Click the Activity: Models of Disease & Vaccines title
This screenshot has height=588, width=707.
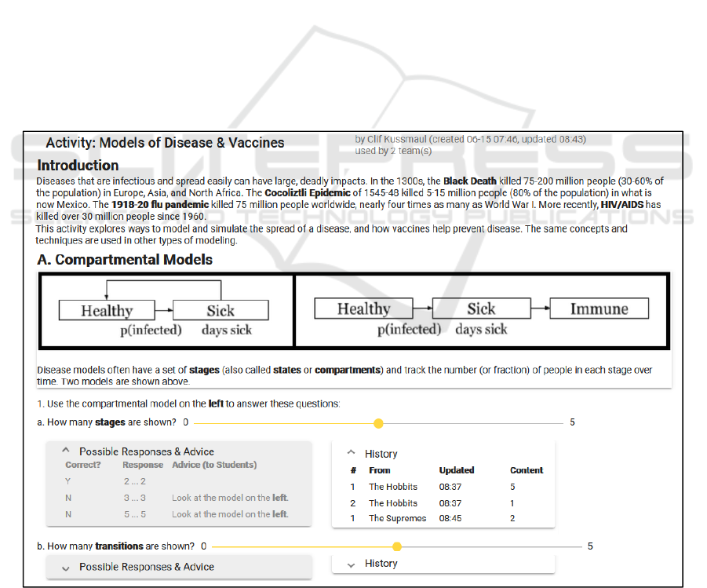click(x=165, y=143)
